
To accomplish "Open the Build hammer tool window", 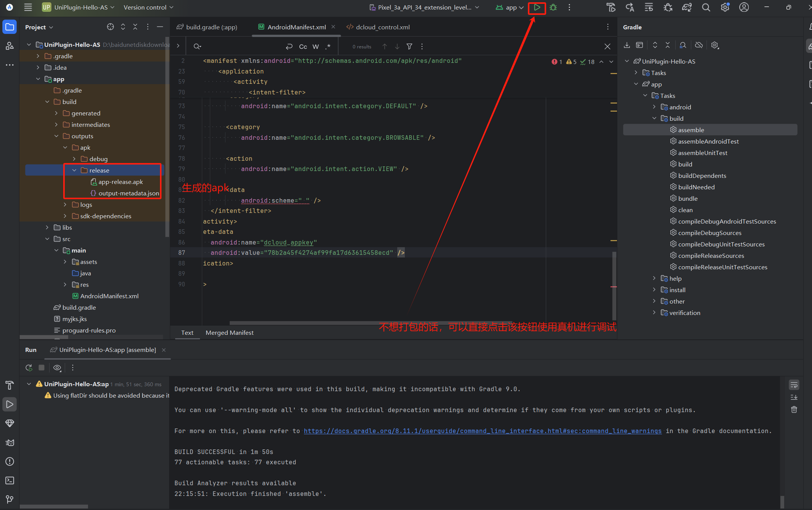I will pos(10,385).
